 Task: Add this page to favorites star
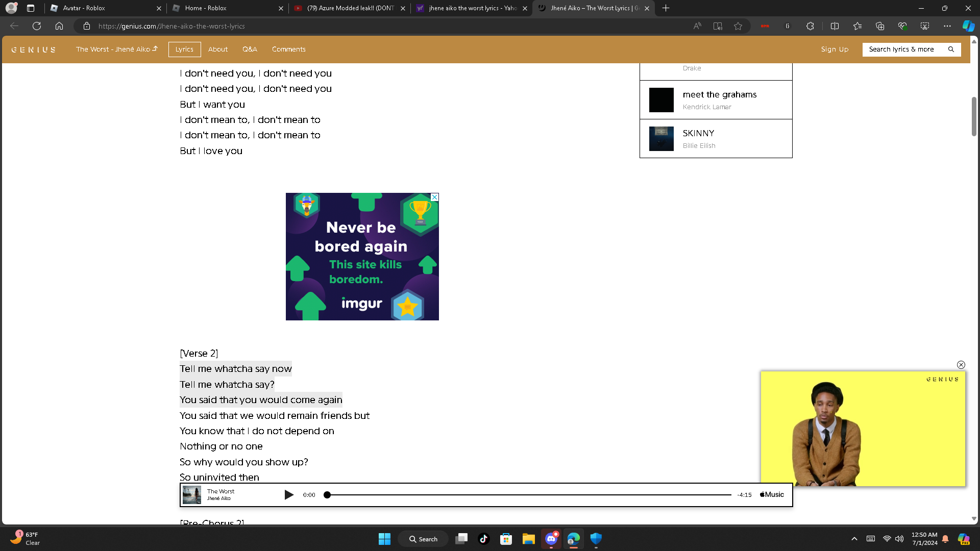click(x=738, y=26)
